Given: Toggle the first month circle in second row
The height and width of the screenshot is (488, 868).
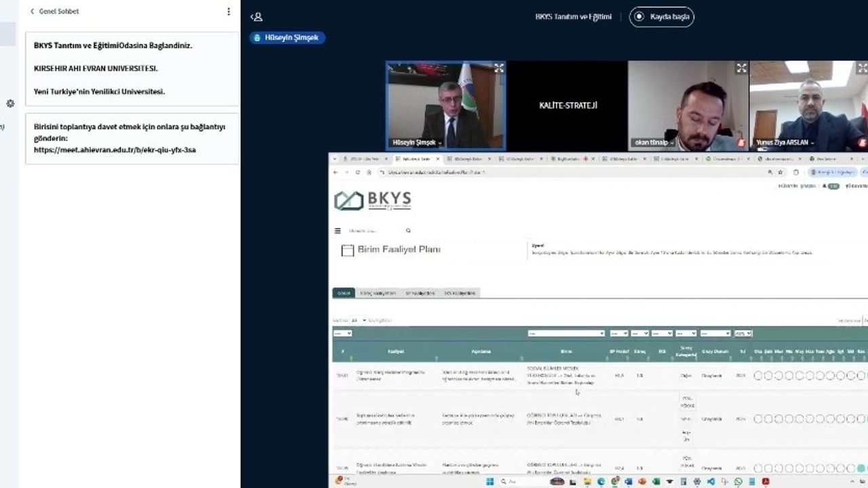Looking at the screenshot, I should click(x=758, y=420).
